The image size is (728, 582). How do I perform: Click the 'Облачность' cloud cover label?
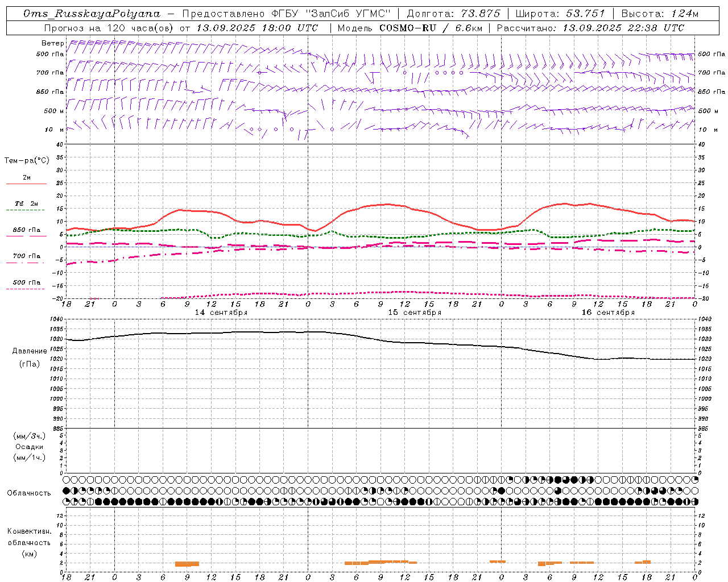click(x=29, y=493)
